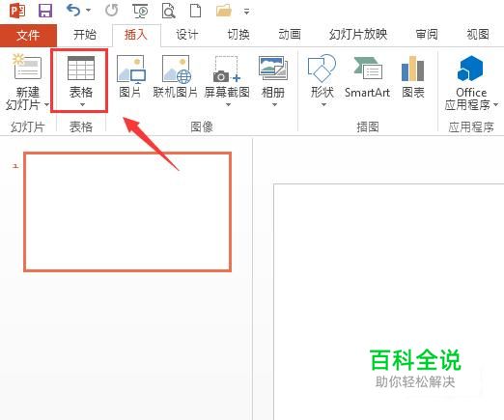Open the 审阅 (Review) tab
The image size is (504, 420).
coord(427,35)
